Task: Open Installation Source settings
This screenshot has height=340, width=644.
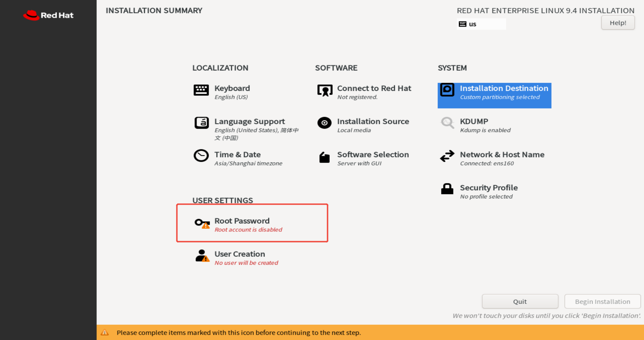Action: (x=373, y=121)
